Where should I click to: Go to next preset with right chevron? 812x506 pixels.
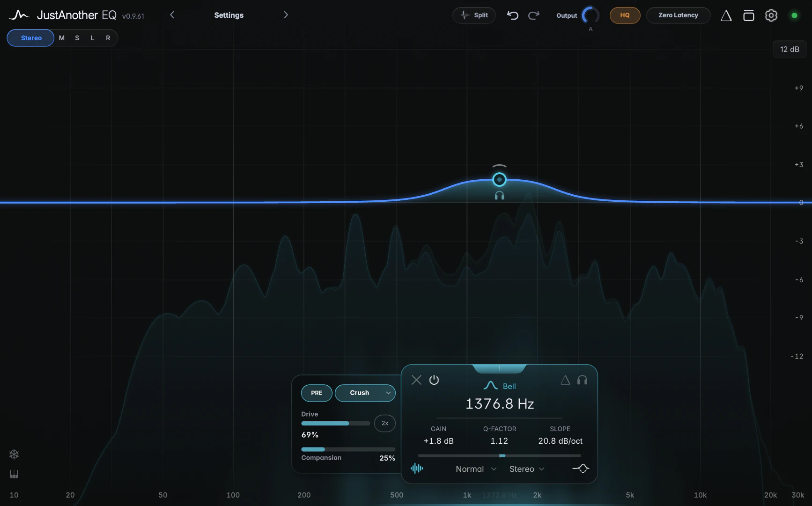pos(286,15)
